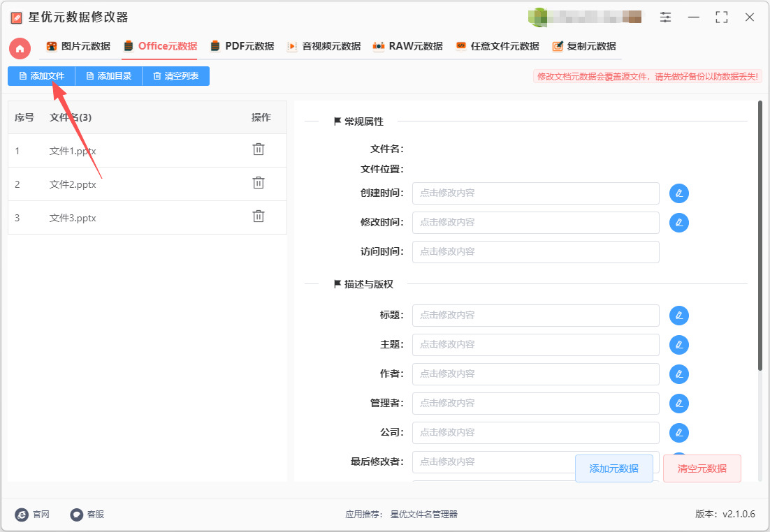
Task: Click the 序号 column header
Action: point(24,117)
